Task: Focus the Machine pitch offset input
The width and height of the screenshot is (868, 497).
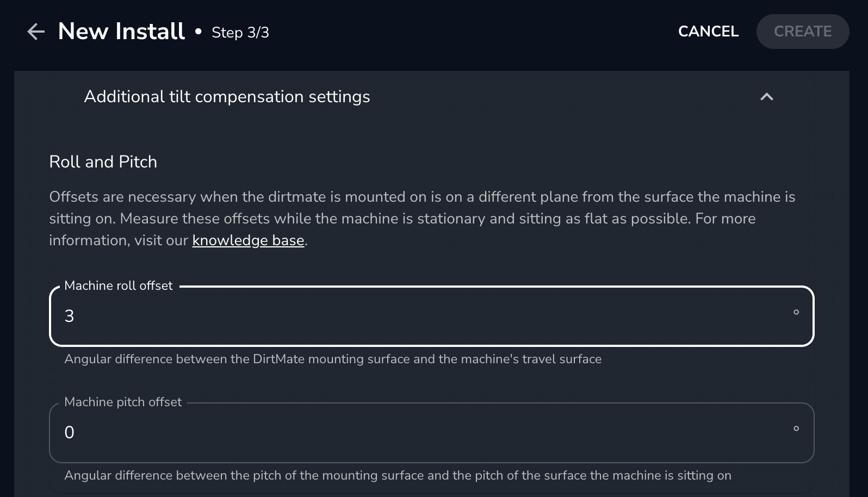Action: pos(424,432)
